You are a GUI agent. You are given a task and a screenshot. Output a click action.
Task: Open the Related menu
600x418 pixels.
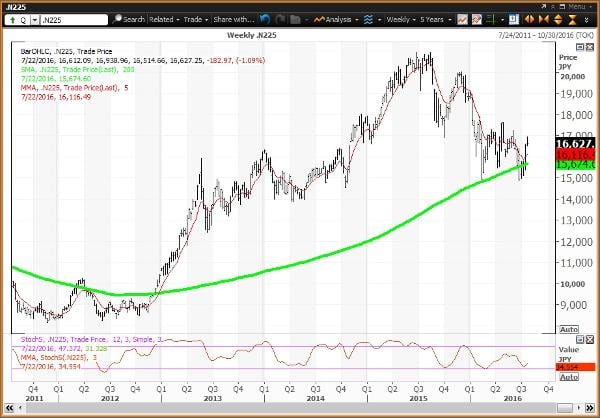pyautogui.click(x=168, y=18)
